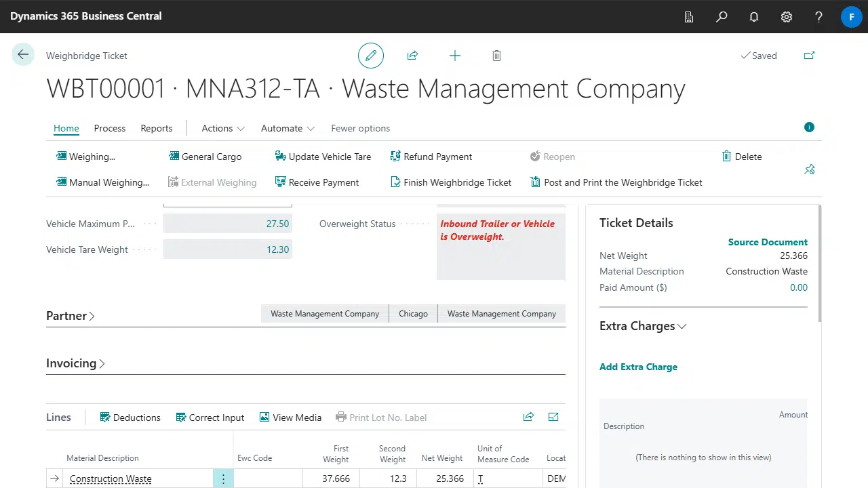
Task: Click the Vehicle Tare Weight field
Action: [x=228, y=249]
